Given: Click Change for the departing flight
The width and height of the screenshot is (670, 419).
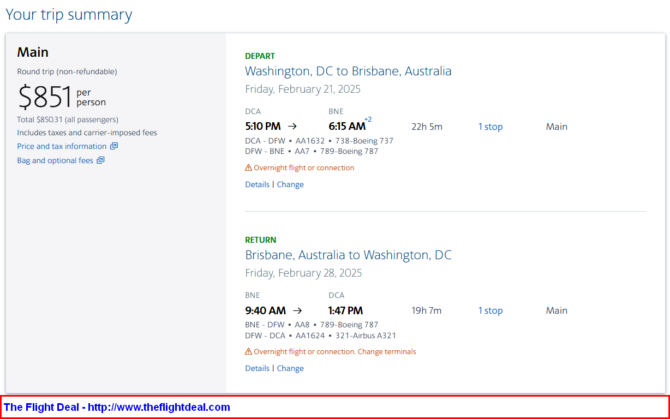Looking at the screenshot, I should [290, 184].
